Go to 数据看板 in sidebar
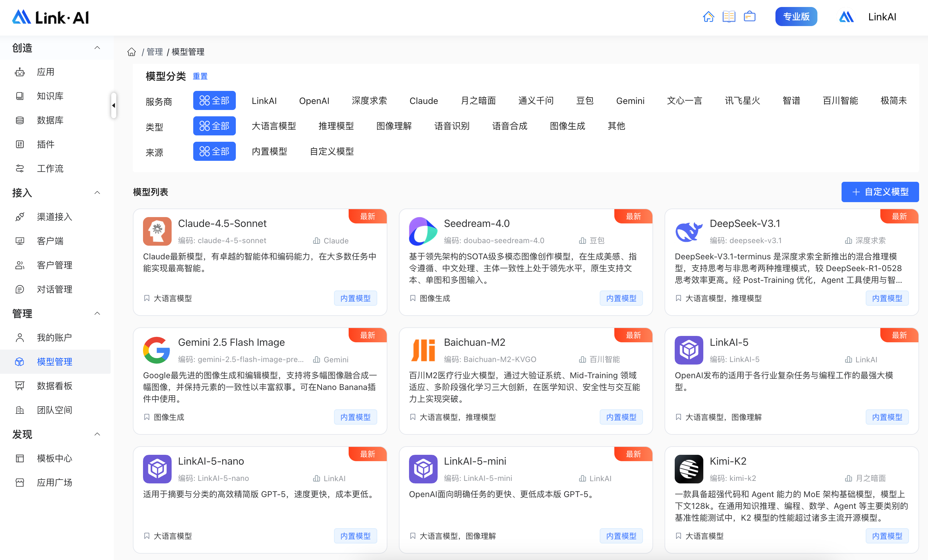Image resolution: width=928 pixels, height=560 pixels. pos(54,386)
